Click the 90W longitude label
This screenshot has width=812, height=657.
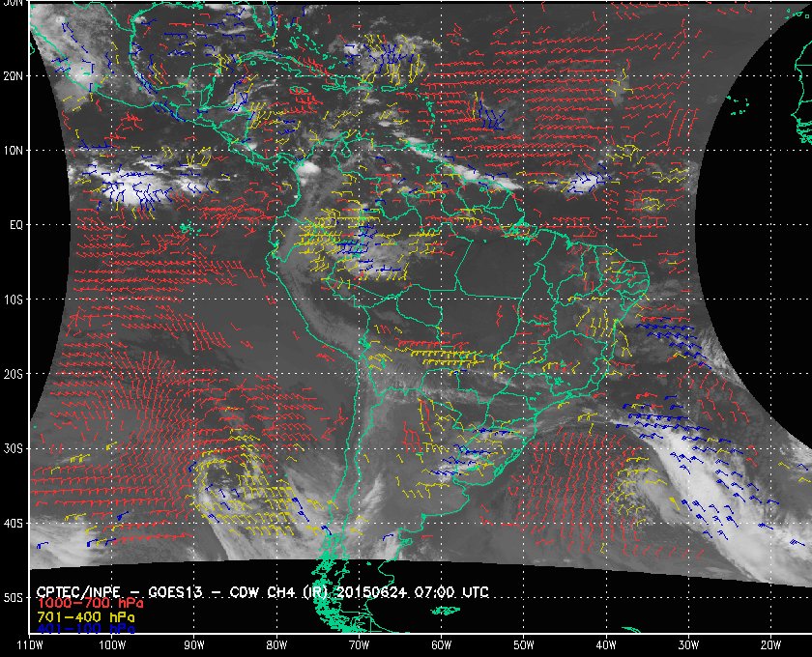coord(194,645)
